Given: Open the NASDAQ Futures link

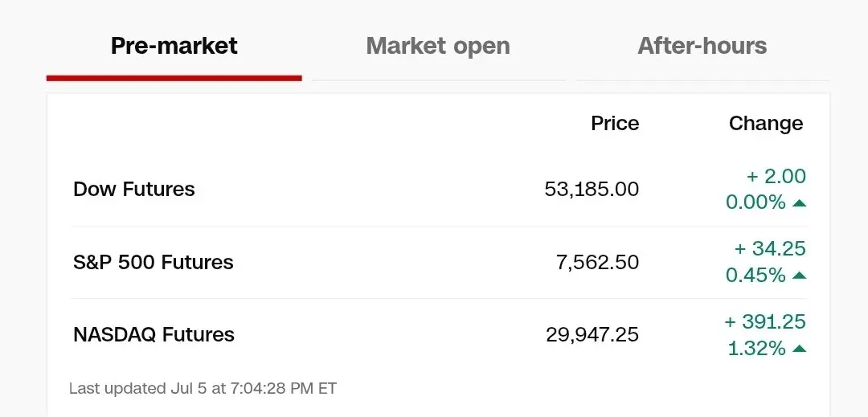Looking at the screenshot, I should pos(154,334).
